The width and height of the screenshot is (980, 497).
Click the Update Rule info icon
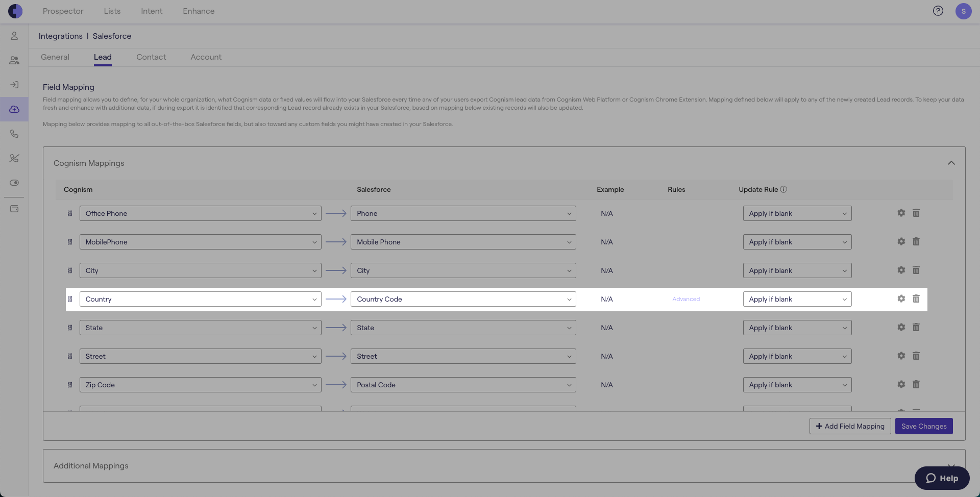[x=783, y=189]
